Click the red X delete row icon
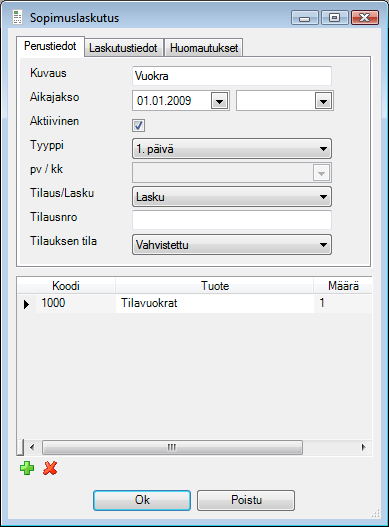This screenshot has height=527, width=389. pos(50,468)
